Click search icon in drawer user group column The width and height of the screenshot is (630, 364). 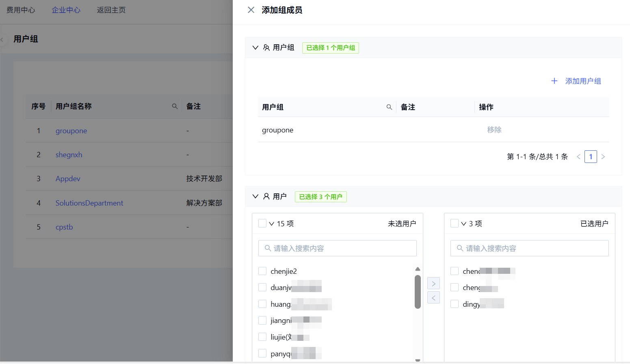(389, 107)
